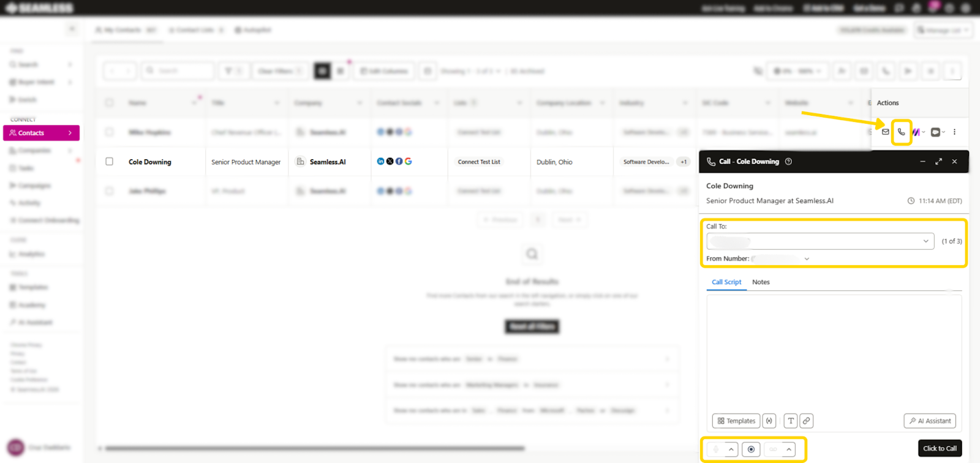Open the From Number dropdown
The height and width of the screenshot is (463, 980).
pyautogui.click(x=807, y=259)
